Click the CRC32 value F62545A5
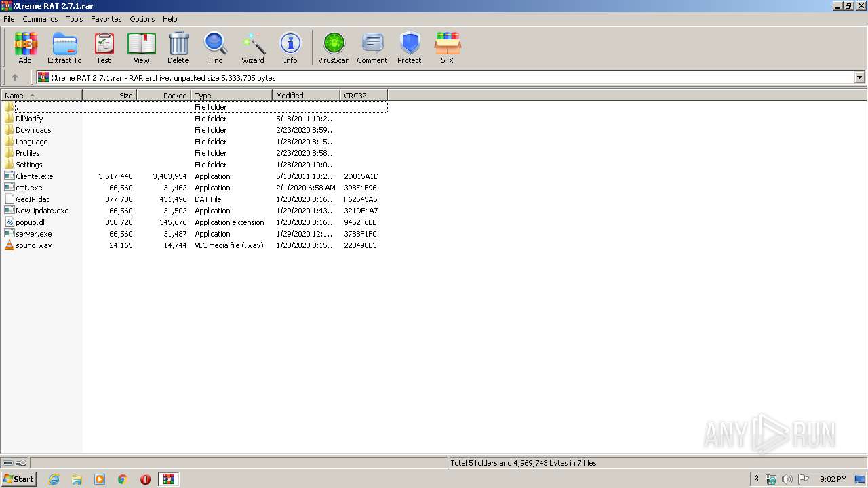Image resolution: width=868 pixels, height=488 pixels. pos(361,199)
